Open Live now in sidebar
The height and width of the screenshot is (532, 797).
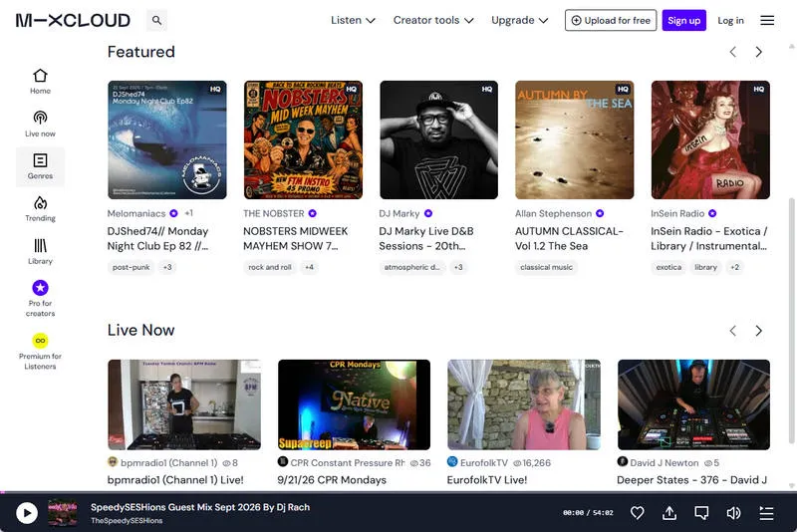(40, 124)
